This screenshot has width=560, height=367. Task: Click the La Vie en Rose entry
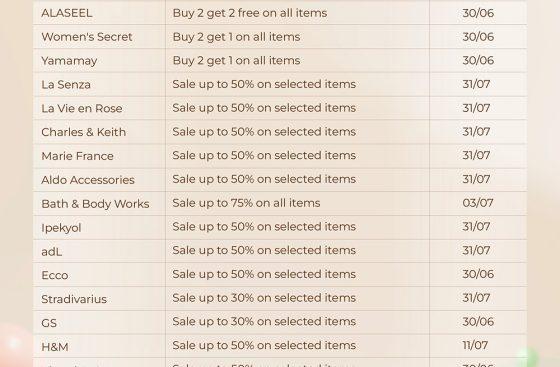[x=82, y=108]
